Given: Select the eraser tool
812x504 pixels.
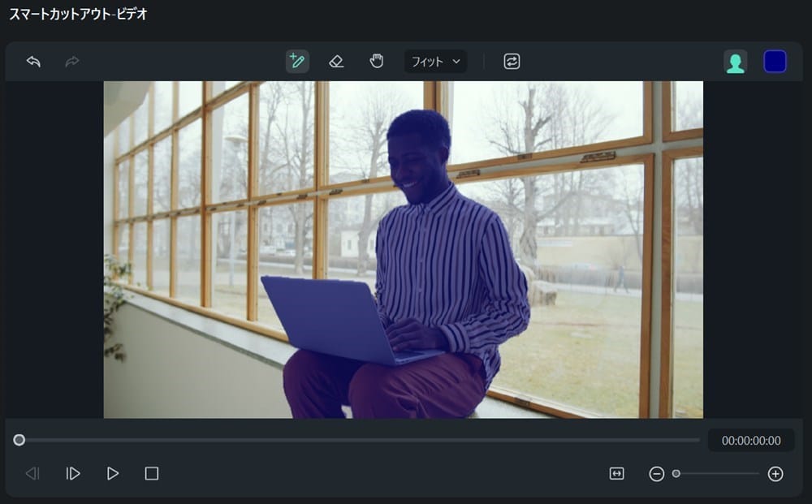Looking at the screenshot, I should [336, 61].
